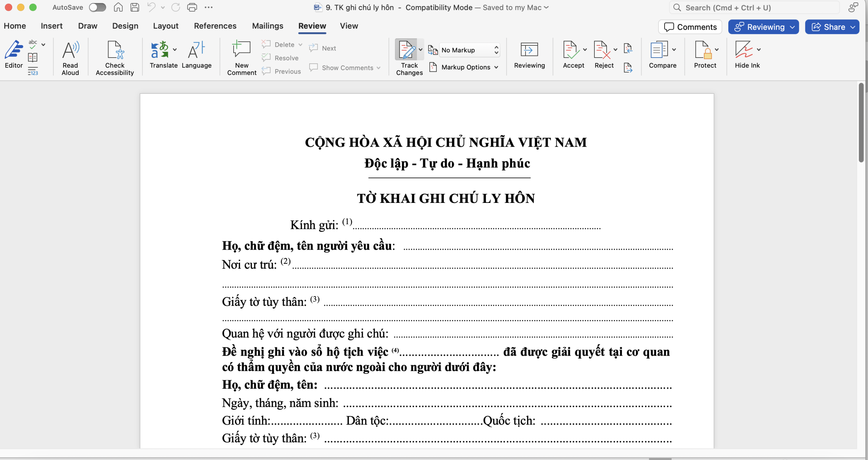This screenshot has height=460, width=868.
Task: Open the undo history dropdown arrow
Action: [x=163, y=7]
